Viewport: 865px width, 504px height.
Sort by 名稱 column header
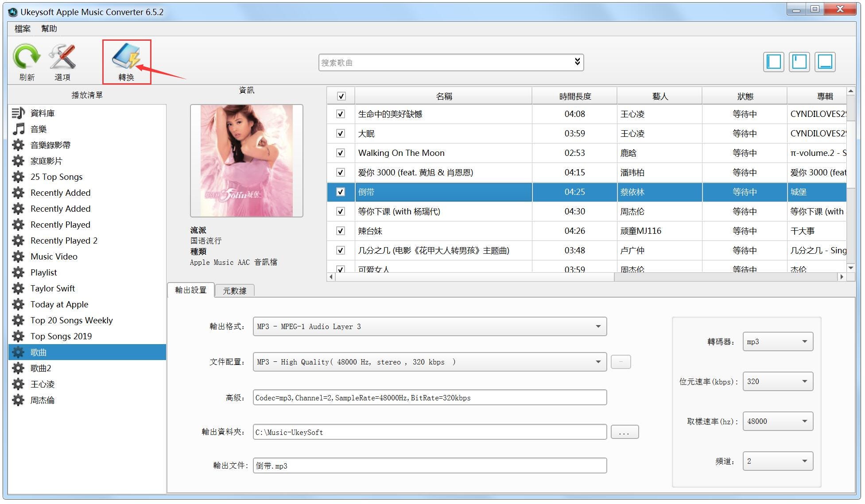[443, 96]
